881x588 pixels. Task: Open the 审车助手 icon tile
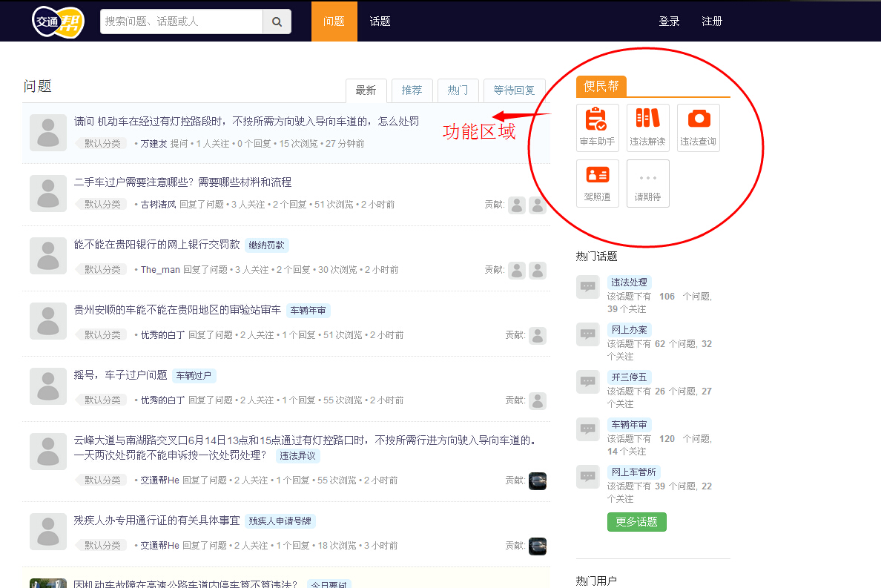point(597,128)
